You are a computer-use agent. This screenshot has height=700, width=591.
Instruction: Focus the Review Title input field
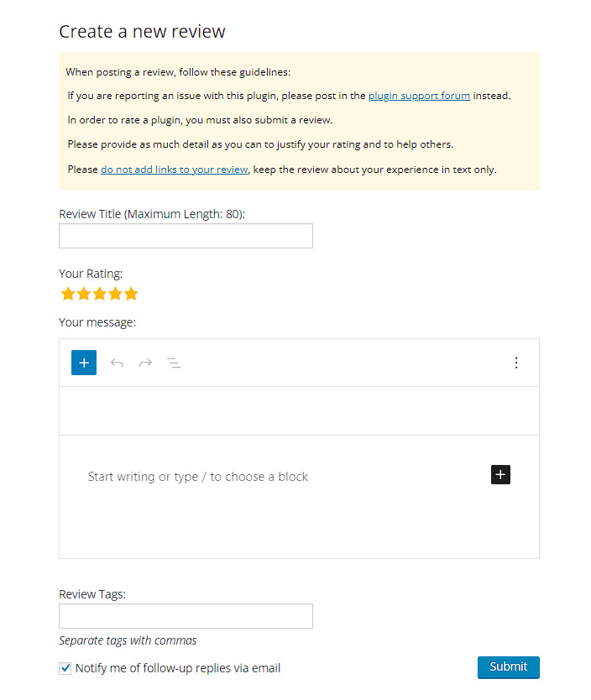pos(186,236)
